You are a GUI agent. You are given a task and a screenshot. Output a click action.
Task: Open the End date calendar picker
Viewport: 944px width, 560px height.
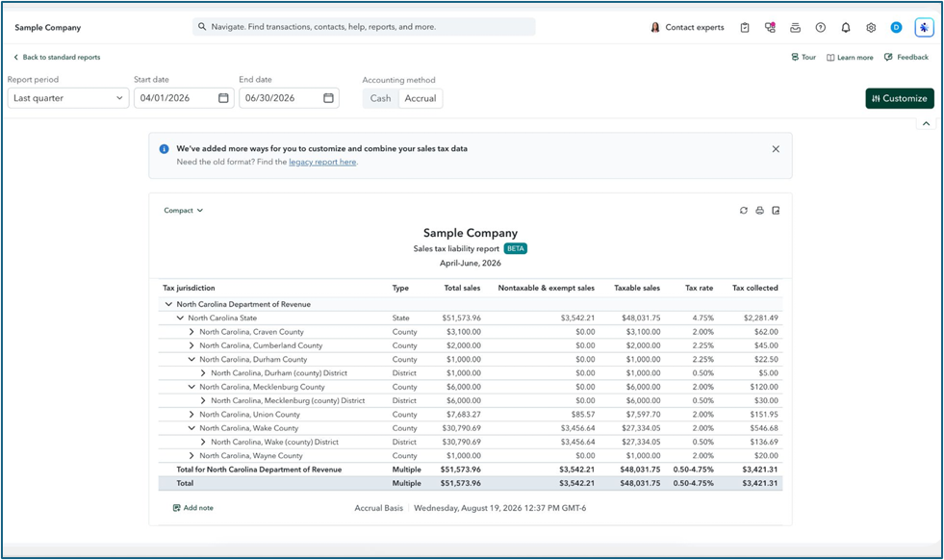point(328,98)
